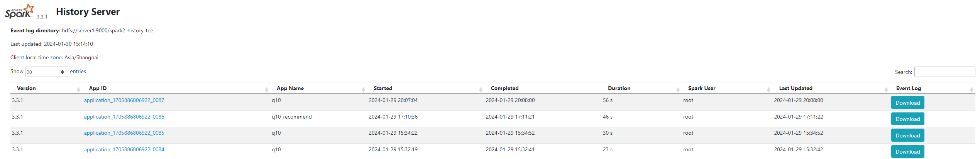Sort by App Name column arrows
Image resolution: width=980 pixels, height=159 pixels.
pyautogui.click(x=363, y=89)
